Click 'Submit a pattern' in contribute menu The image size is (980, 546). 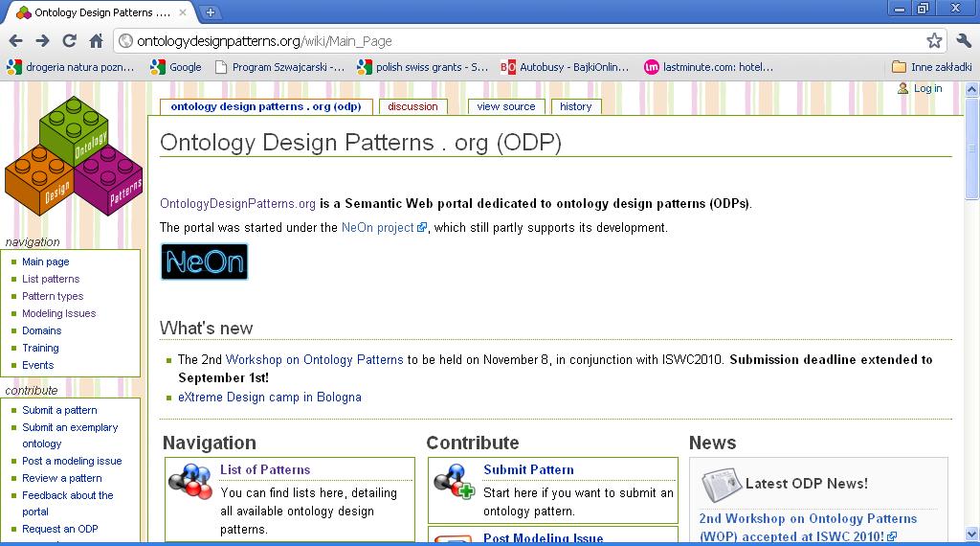click(59, 410)
